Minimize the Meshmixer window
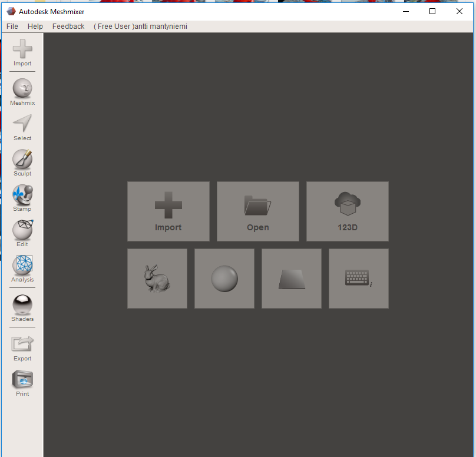 [x=406, y=11]
